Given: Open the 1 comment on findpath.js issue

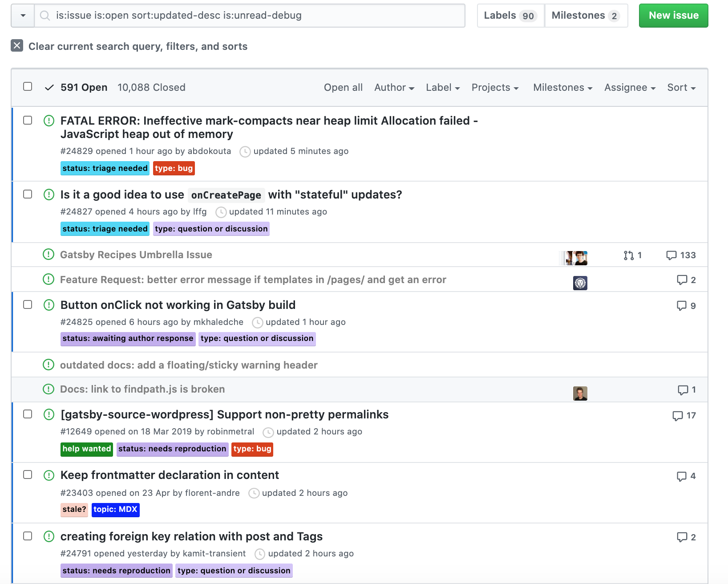Looking at the screenshot, I should (x=687, y=390).
